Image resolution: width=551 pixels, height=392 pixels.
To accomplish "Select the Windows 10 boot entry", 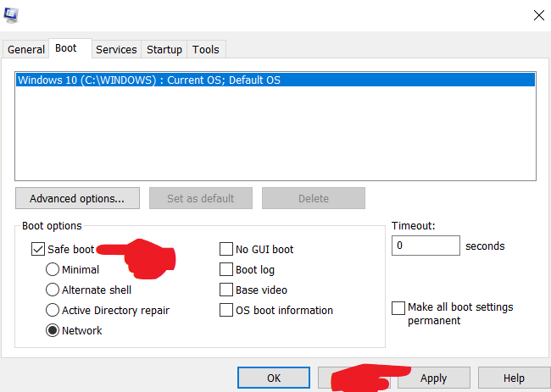I will 275,80.
